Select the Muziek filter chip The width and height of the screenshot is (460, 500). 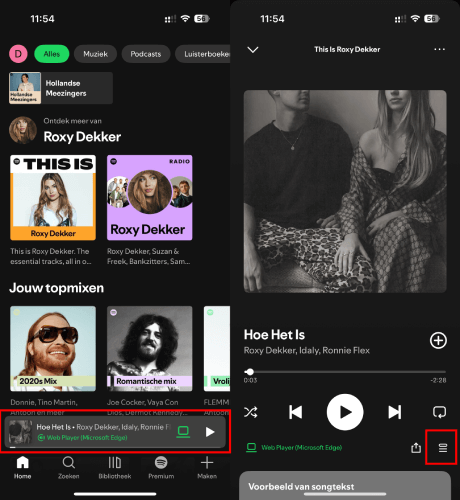pyautogui.click(x=95, y=54)
